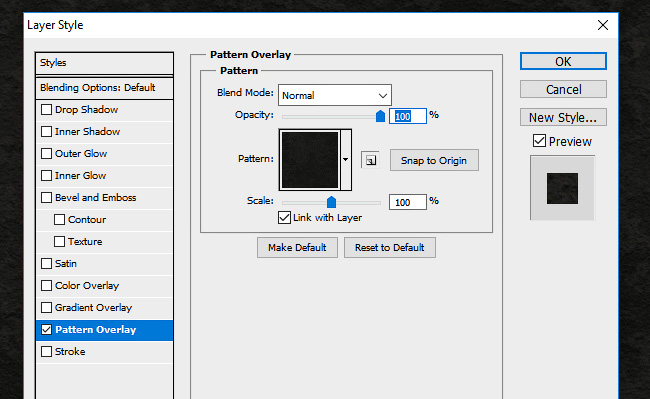This screenshot has width=650, height=399.
Task: Enable Inner Glow checkbox
Action: pos(46,175)
